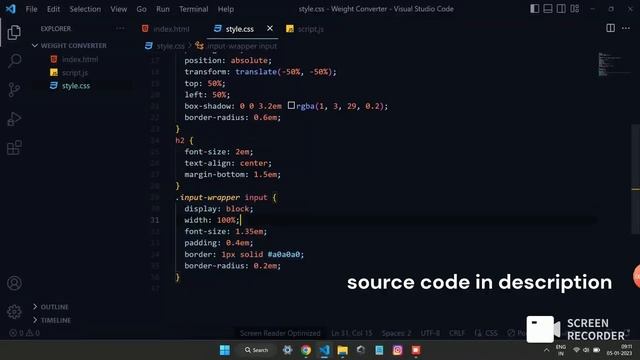Split the editor to the right

(611, 28)
